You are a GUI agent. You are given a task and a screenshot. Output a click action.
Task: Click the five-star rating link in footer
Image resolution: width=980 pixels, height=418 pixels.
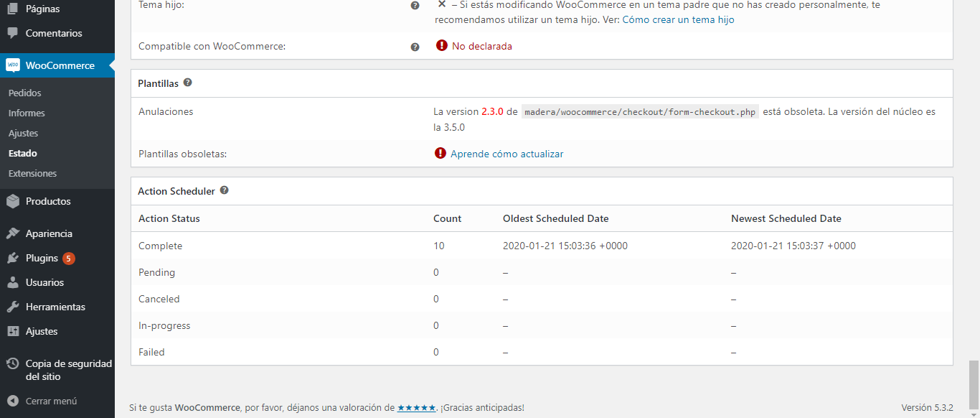(x=416, y=407)
